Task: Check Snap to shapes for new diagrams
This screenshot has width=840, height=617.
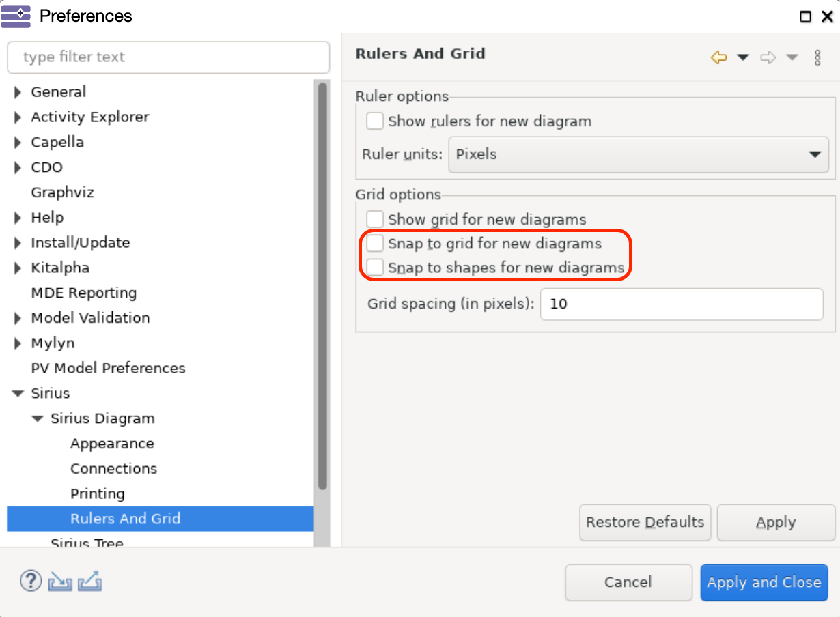Action: tap(375, 268)
